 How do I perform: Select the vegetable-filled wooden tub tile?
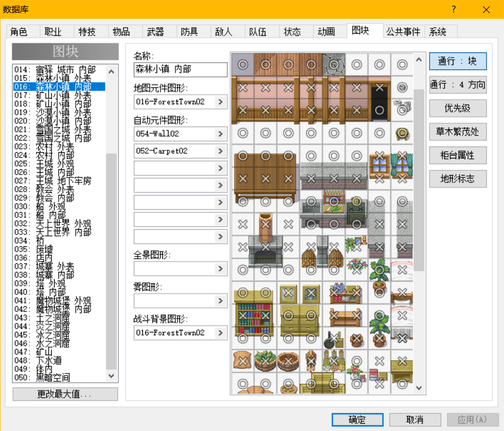tap(265, 361)
